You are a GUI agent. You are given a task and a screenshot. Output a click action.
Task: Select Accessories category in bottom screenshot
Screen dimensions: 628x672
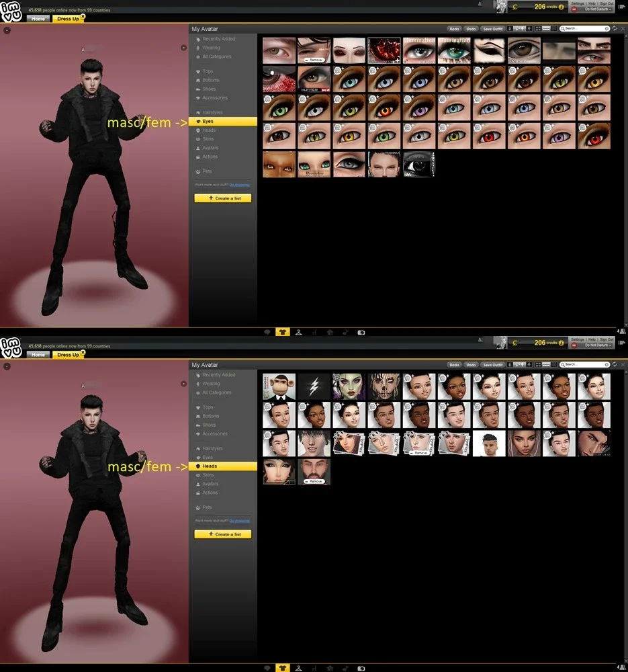pos(215,433)
